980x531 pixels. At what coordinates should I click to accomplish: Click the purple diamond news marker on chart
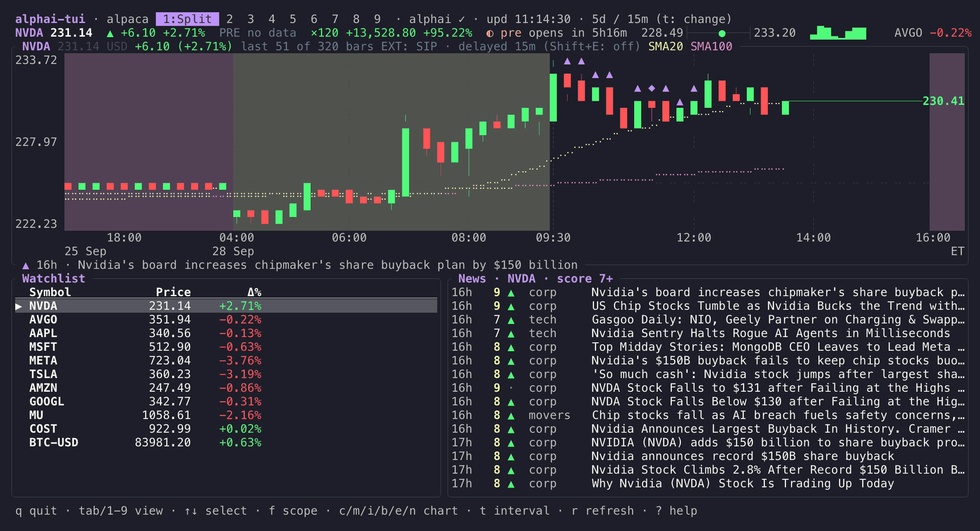(652, 88)
